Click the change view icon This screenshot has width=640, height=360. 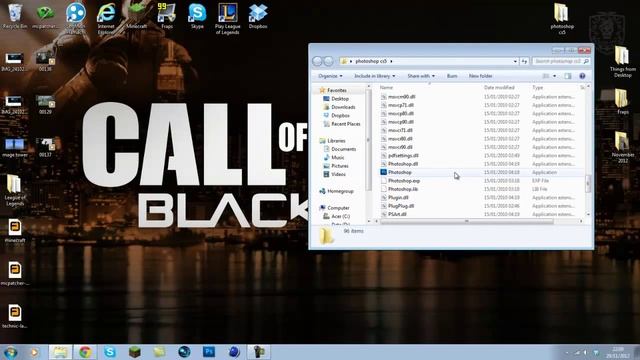click(546, 76)
